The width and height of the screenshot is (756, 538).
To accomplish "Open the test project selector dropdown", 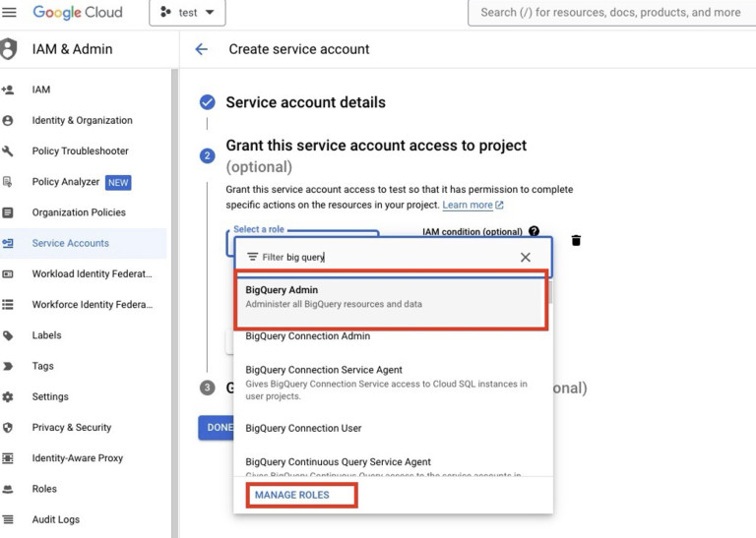I will 187,13.
